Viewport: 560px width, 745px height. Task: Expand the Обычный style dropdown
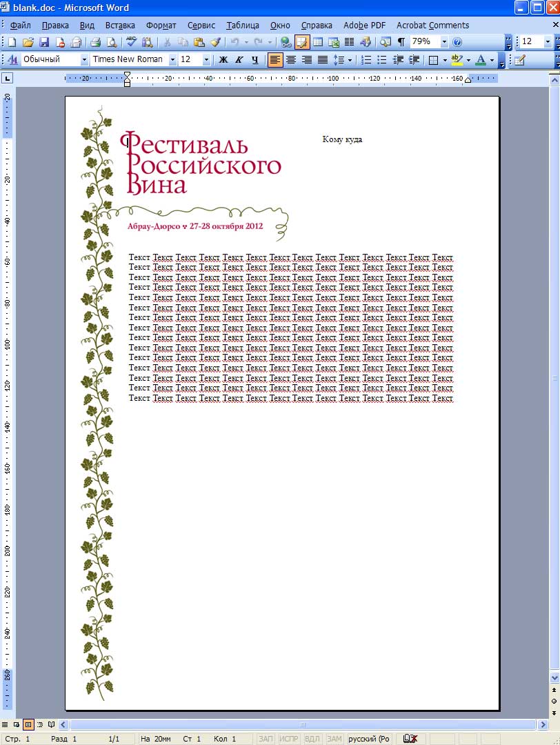click(84, 60)
